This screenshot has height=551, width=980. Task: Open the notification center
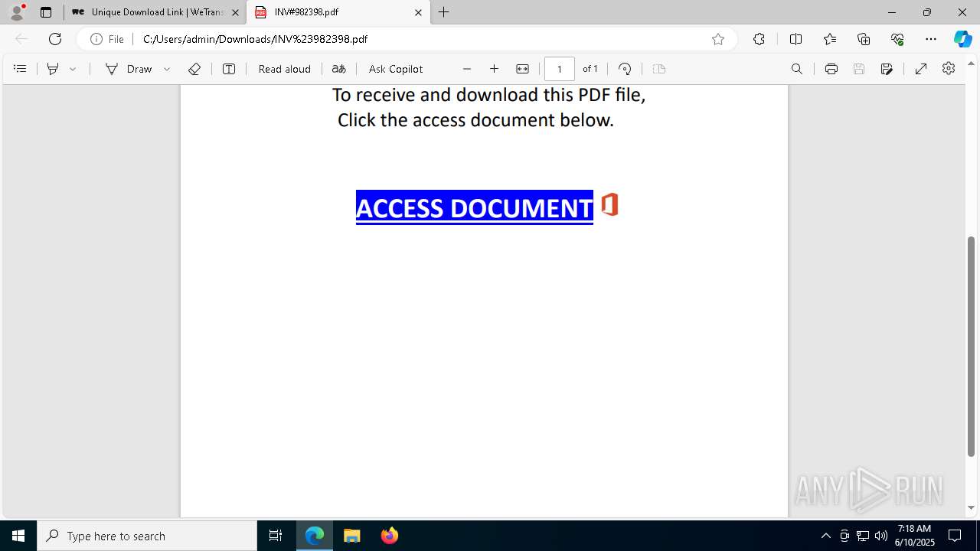pyautogui.click(x=955, y=536)
